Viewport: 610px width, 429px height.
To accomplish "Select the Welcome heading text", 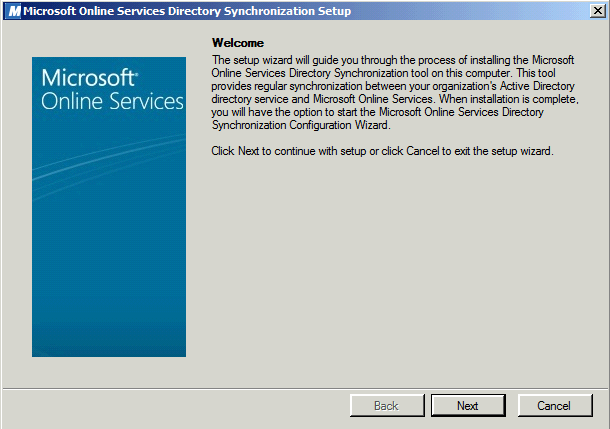I will point(238,43).
